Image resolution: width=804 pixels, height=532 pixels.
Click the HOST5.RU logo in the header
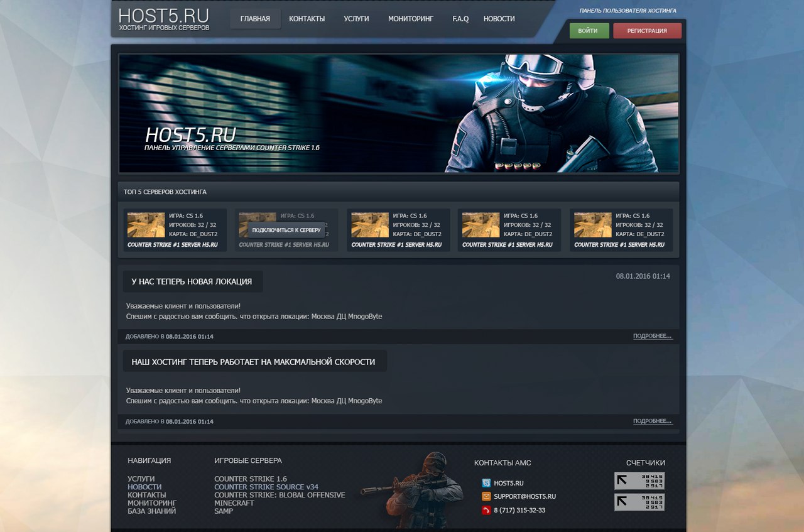tap(163, 16)
